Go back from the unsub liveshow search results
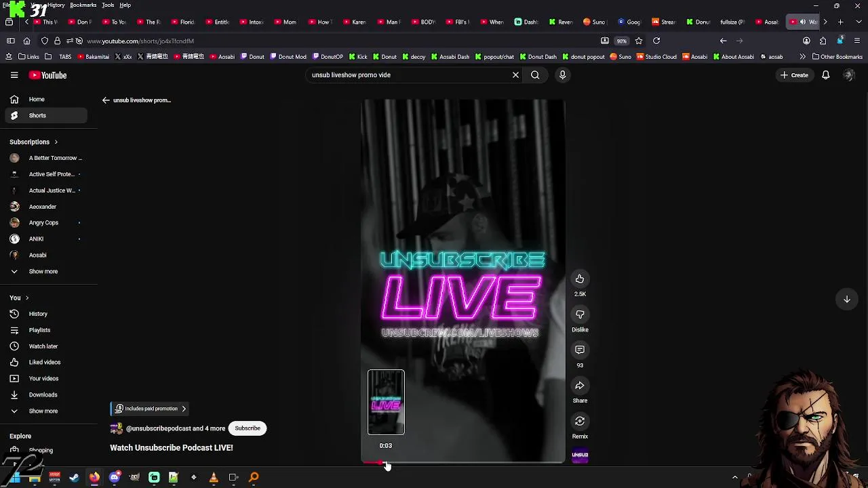The width and height of the screenshot is (868, 488). (106, 100)
